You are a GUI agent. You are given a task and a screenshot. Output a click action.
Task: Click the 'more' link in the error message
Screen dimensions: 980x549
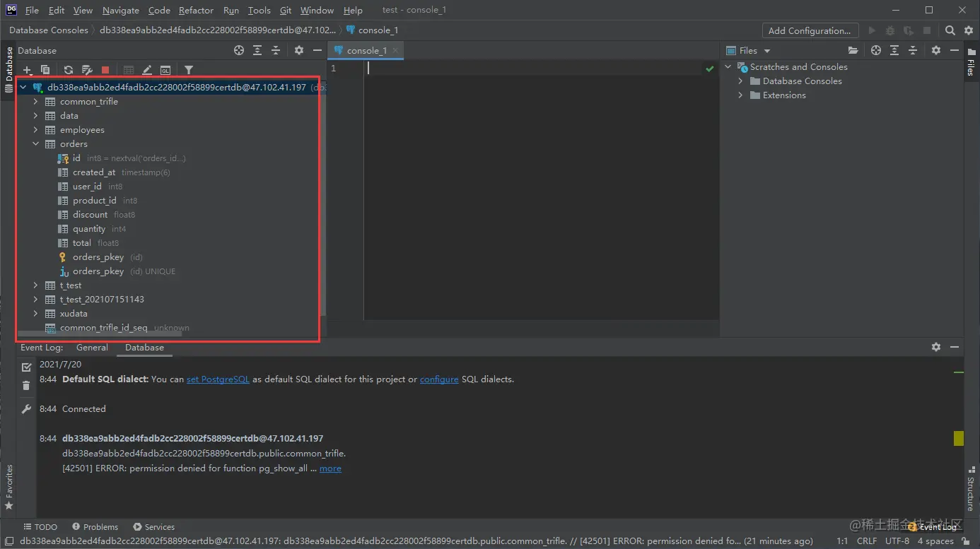click(330, 468)
